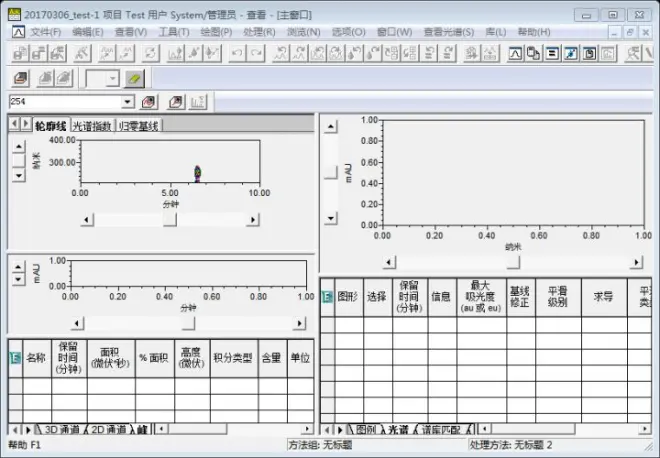Switch to the 归零基线 tab
The image size is (660, 458).
[x=138, y=126]
